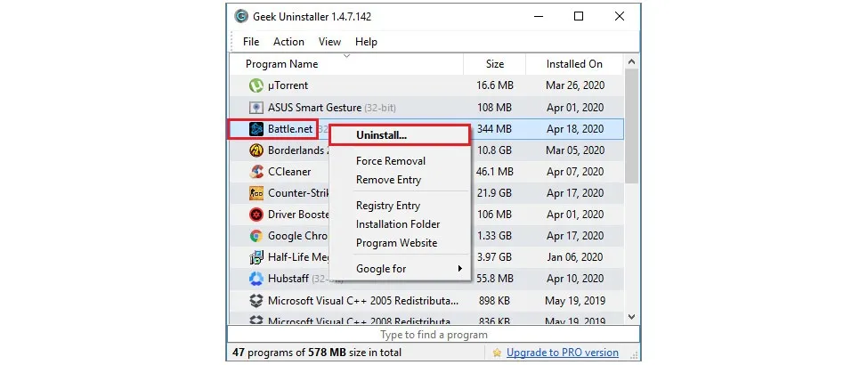Click the Borderlands program icon
The width and height of the screenshot is (868, 365).
coord(256,150)
